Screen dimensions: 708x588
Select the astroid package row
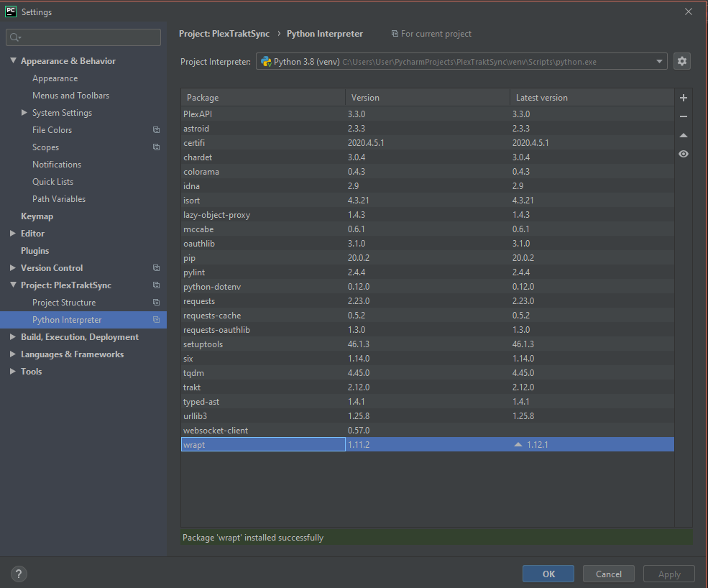click(428, 129)
